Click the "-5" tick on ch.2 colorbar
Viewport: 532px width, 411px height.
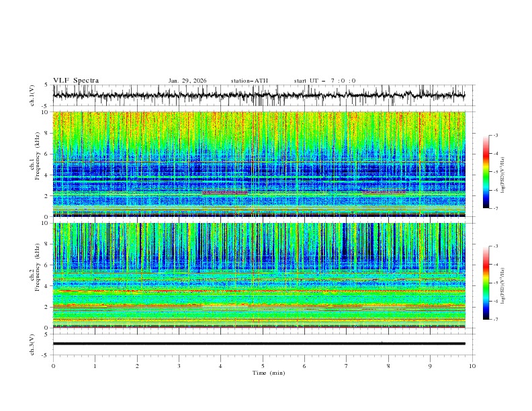pos(496,283)
